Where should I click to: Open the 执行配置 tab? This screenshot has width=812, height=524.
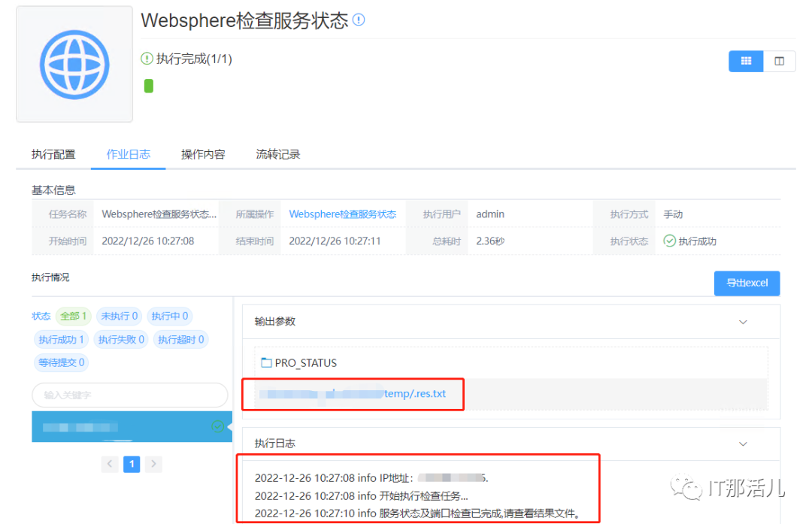(x=53, y=154)
